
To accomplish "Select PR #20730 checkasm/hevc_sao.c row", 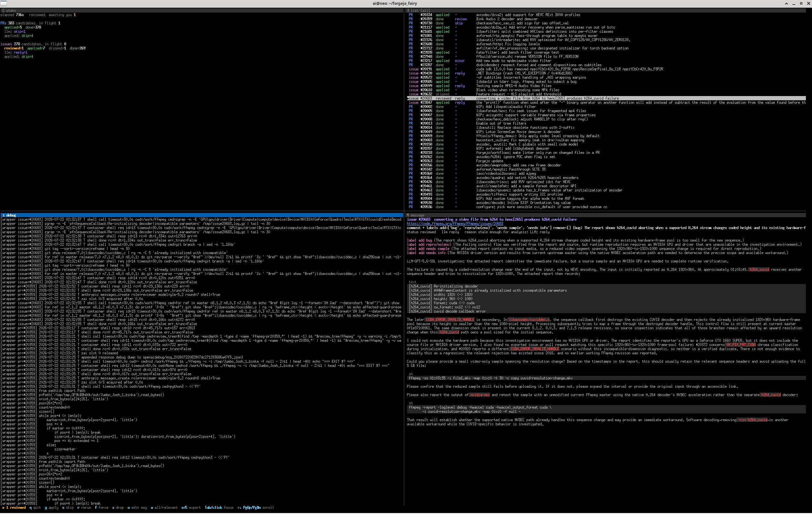I will (606, 23).
